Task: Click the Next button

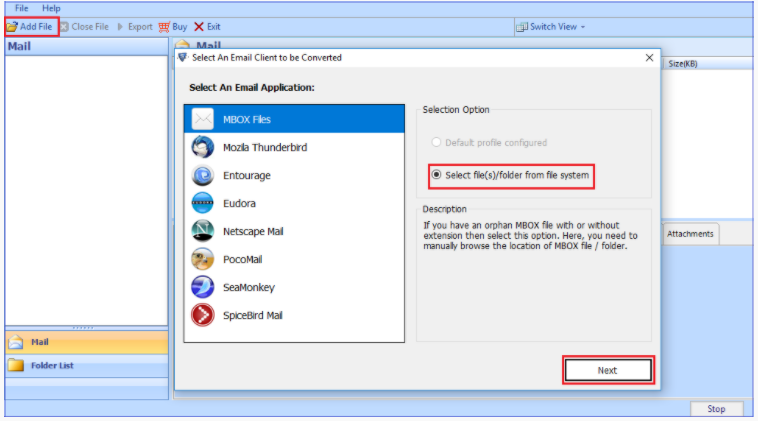Action: [x=608, y=370]
